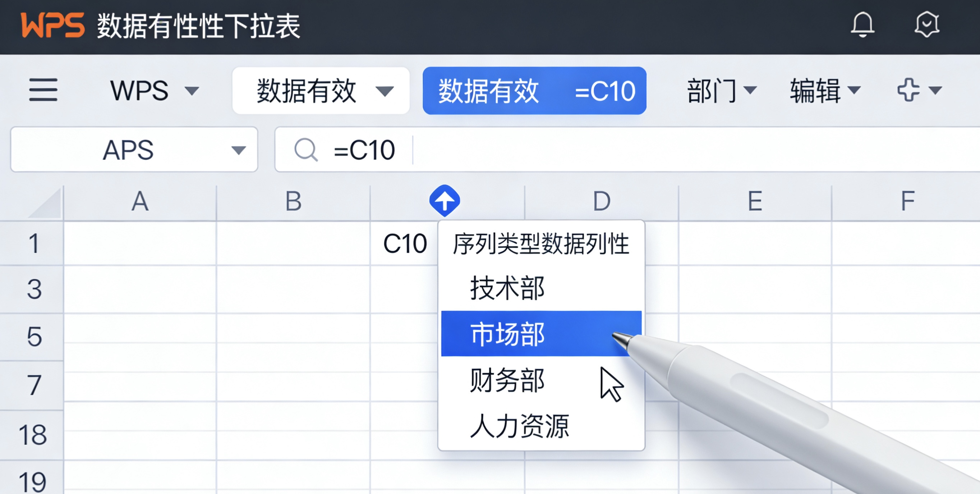
Task: Click the blue 数据有效 =C10 button
Action: 533,91
